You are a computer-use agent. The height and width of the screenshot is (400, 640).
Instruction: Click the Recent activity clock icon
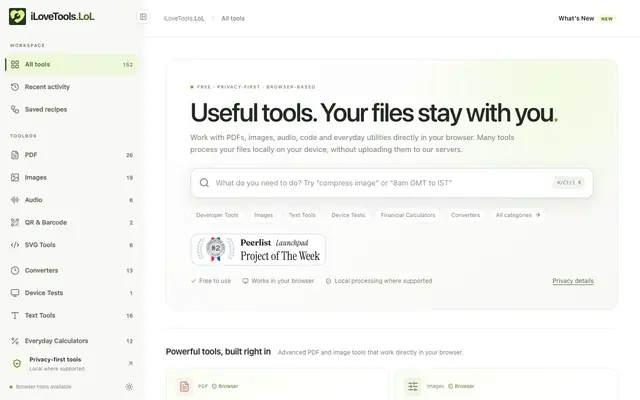pos(15,87)
